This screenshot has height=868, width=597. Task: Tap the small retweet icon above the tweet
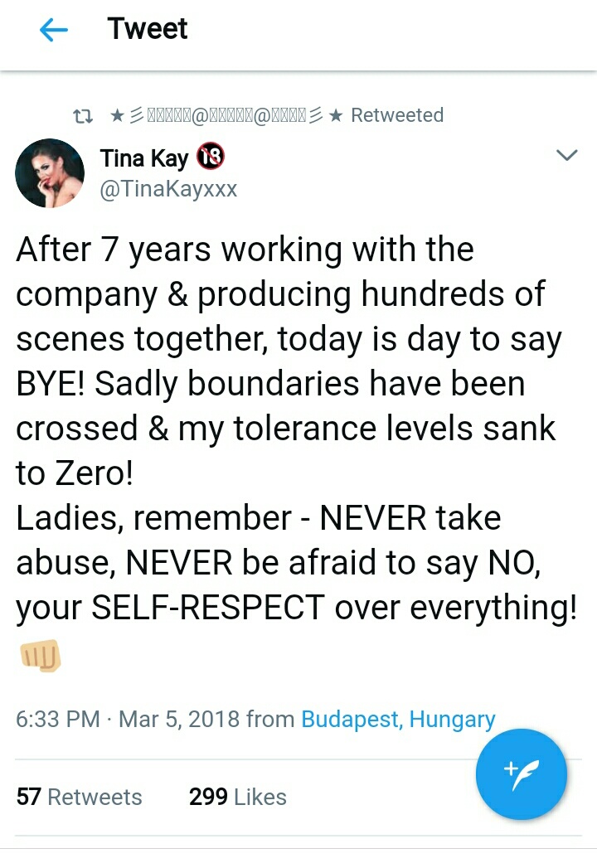pyautogui.click(x=83, y=115)
